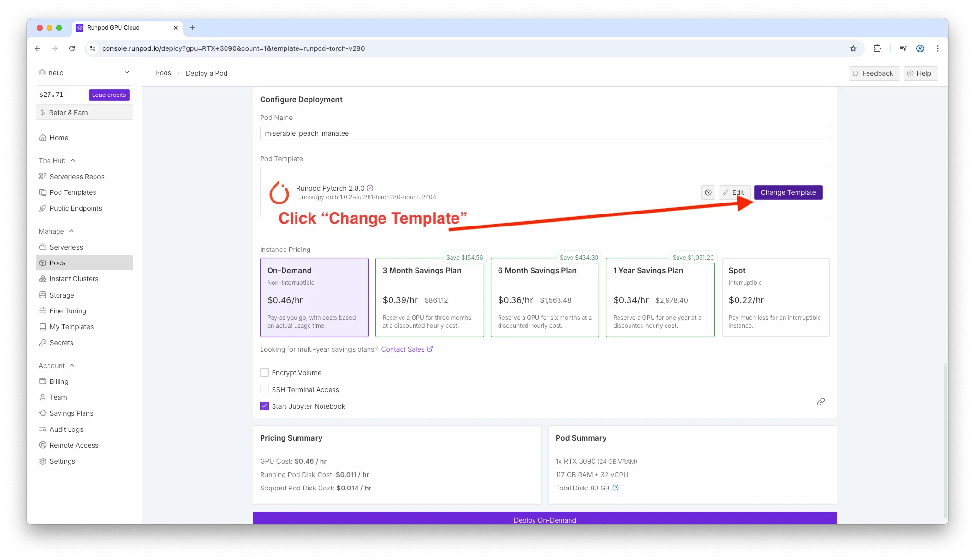Open the Chrome three-dot menu

(938, 48)
